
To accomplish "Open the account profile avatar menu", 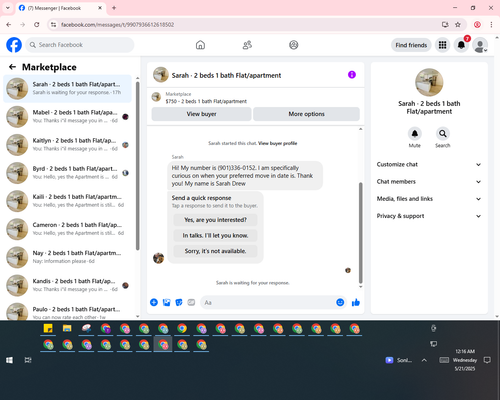I will (x=480, y=45).
